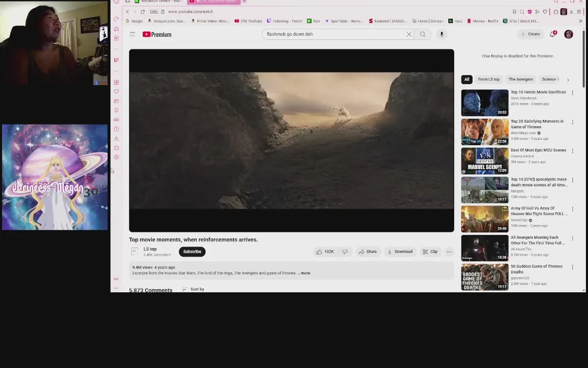This screenshot has height=368, width=588.
Task: Open the Movies - Netflix bookmark
Action: pyautogui.click(x=482, y=21)
